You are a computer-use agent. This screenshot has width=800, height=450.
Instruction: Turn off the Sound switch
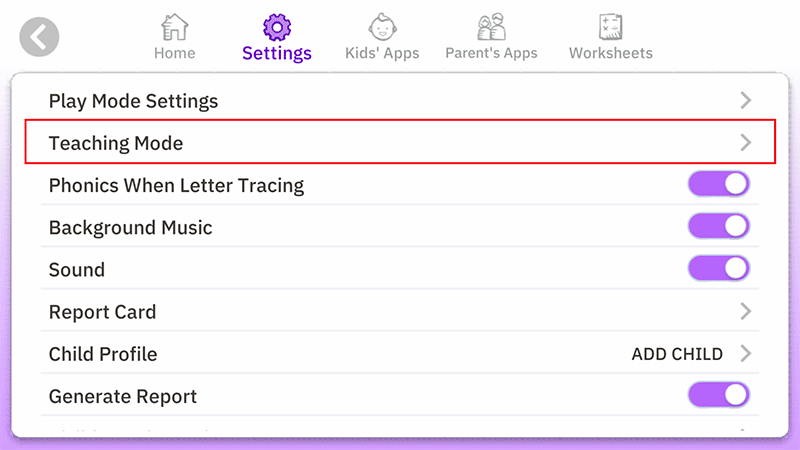(718, 269)
